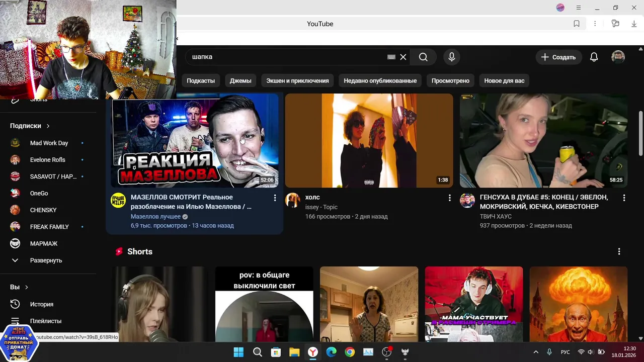Start voice search with the microphone icon
This screenshot has width=644, height=362.
(452, 57)
